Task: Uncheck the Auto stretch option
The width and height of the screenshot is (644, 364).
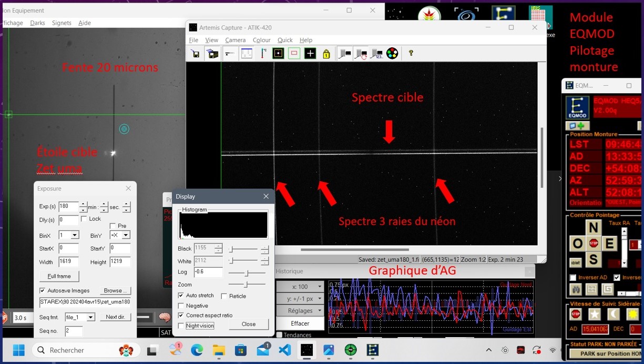Action: click(x=181, y=296)
